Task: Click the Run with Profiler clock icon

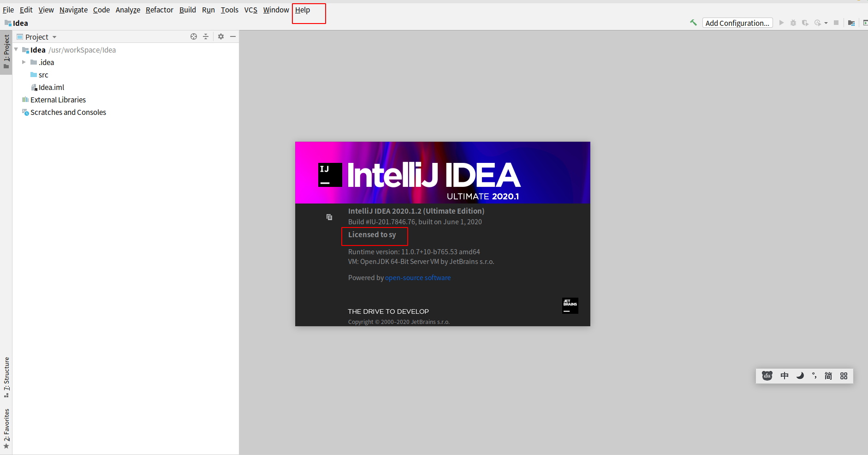Action: tap(818, 23)
